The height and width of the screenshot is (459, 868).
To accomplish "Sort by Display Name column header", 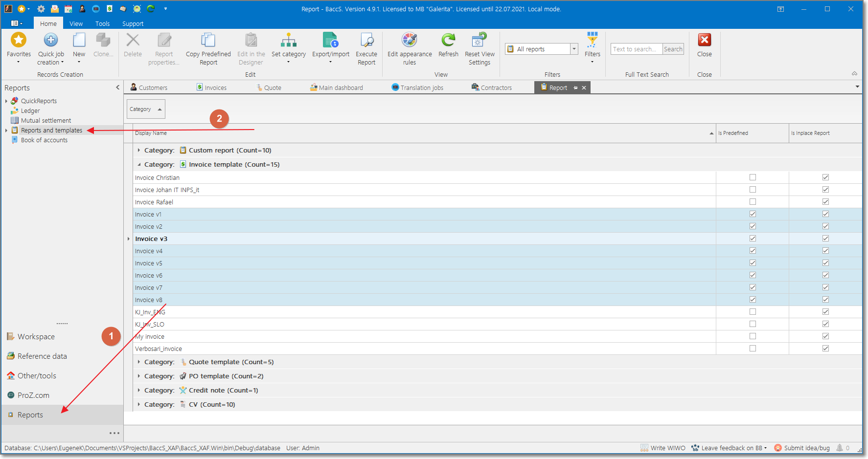I will (424, 133).
